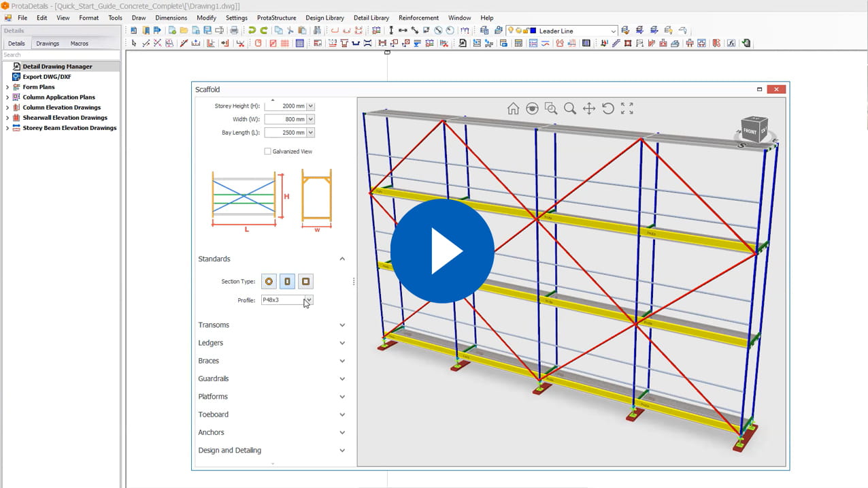Click the new document icon in the toolbar

click(172, 30)
